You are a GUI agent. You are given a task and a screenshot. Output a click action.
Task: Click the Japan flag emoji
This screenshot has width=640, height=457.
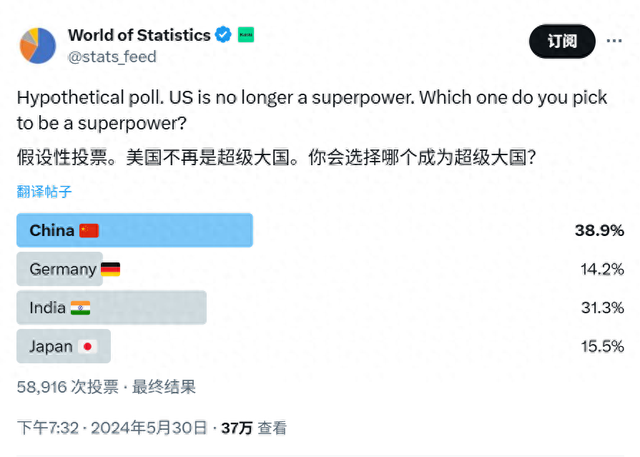click(x=87, y=346)
